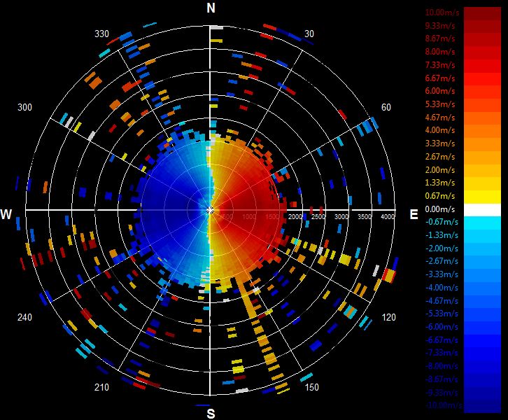Screen dimensions: 508x420
Task: Select the -1.33m/s legend label
Action: point(442,235)
